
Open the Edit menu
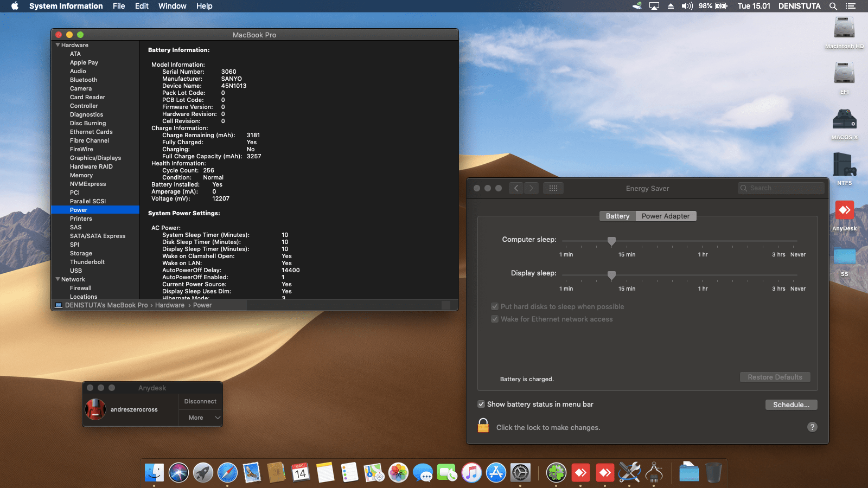tap(142, 6)
